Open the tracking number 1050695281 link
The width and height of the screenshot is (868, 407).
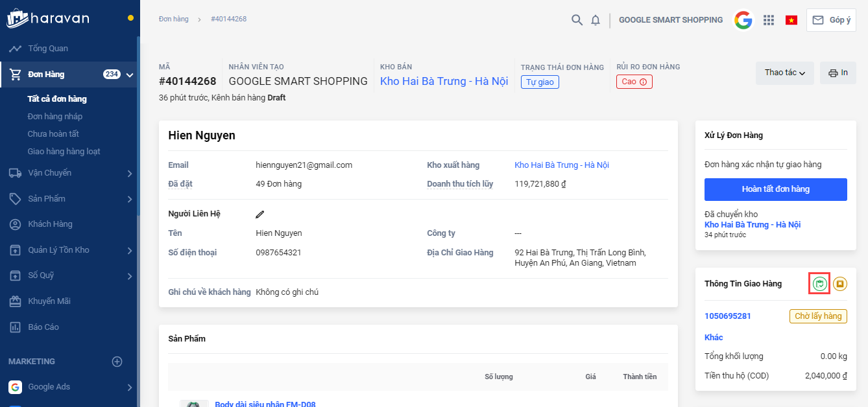(727, 316)
